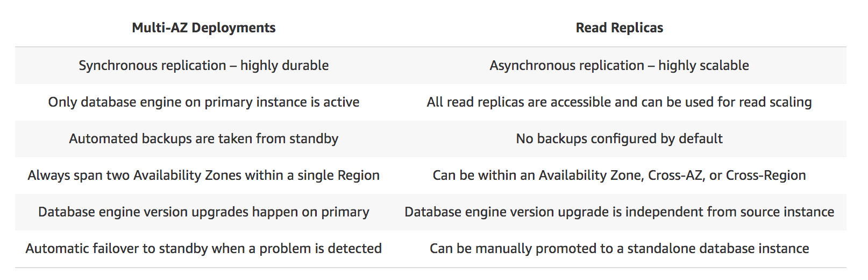Click the word Cross-Region

tap(766, 176)
